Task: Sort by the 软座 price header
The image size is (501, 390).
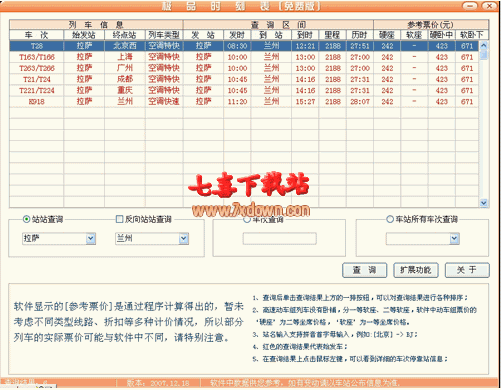Action: [414, 35]
